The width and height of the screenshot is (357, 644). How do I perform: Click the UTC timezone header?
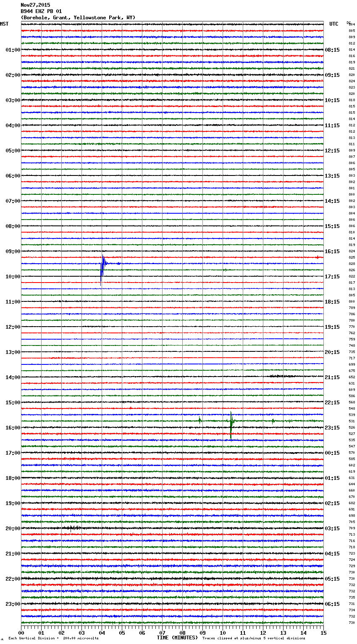[334, 24]
